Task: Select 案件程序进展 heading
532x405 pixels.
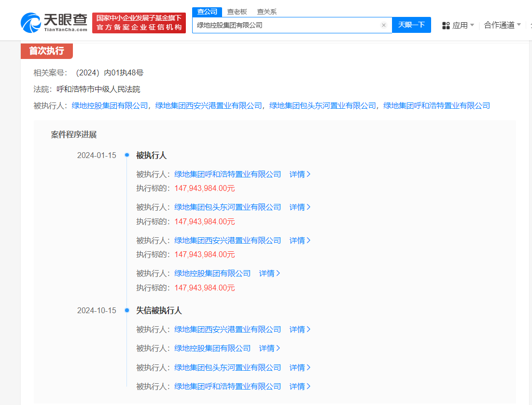Action: (74, 134)
